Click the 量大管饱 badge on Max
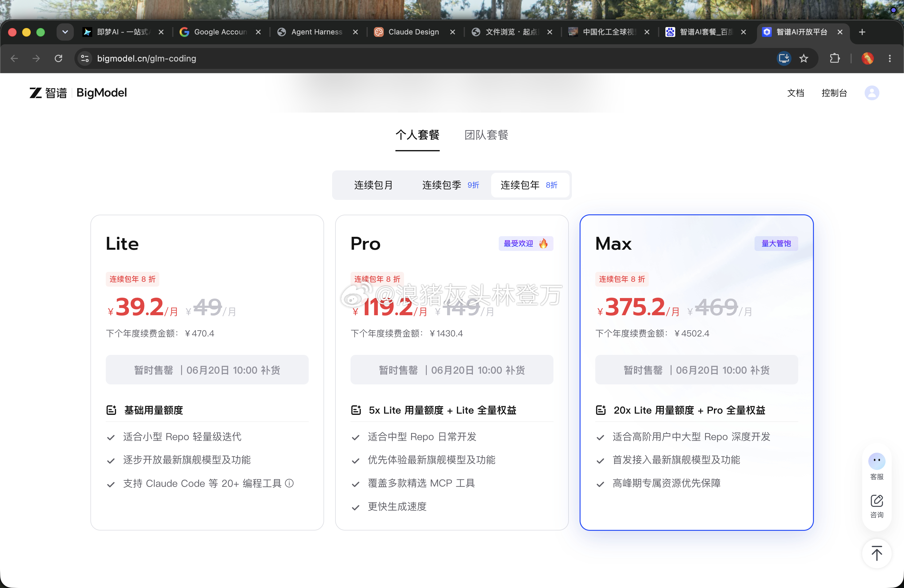 point(776,244)
